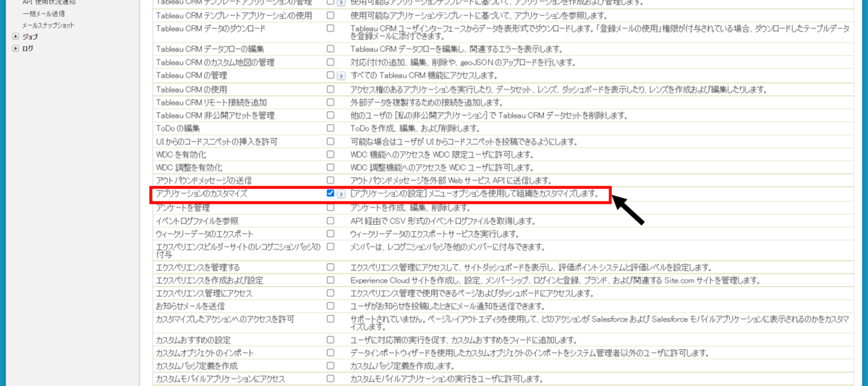The width and height of the screenshot is (868, 386).
Task: Tick エクスペリエンスを管理する checkbox
Action: tap(331, 267)
